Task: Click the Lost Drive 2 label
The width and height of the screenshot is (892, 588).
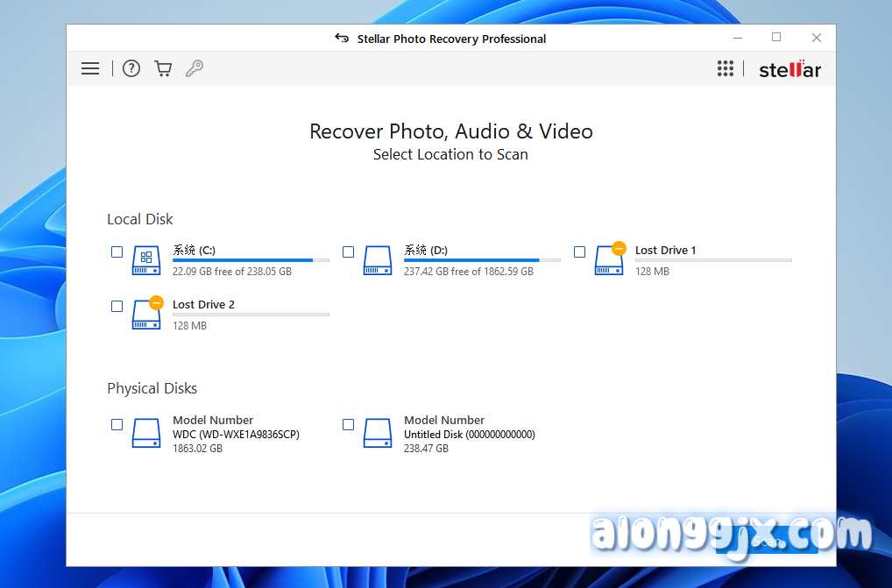Action: coord(203,305)
